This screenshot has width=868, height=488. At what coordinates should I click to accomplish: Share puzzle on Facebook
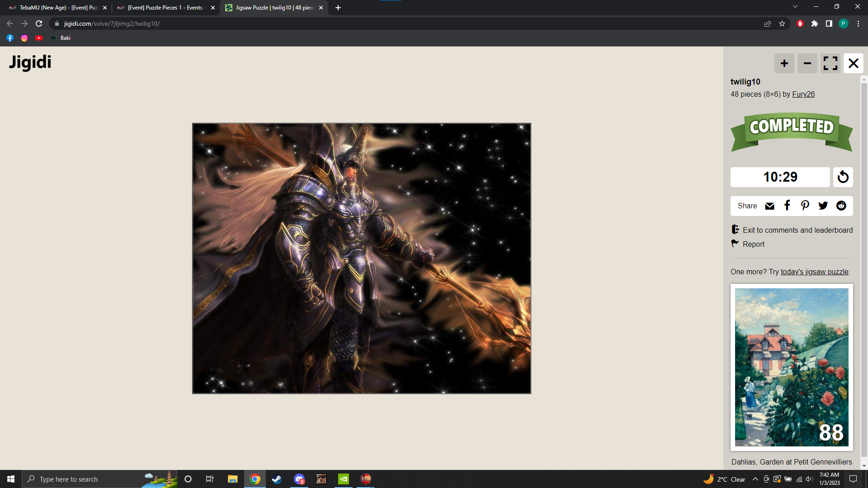coord(787,206)
